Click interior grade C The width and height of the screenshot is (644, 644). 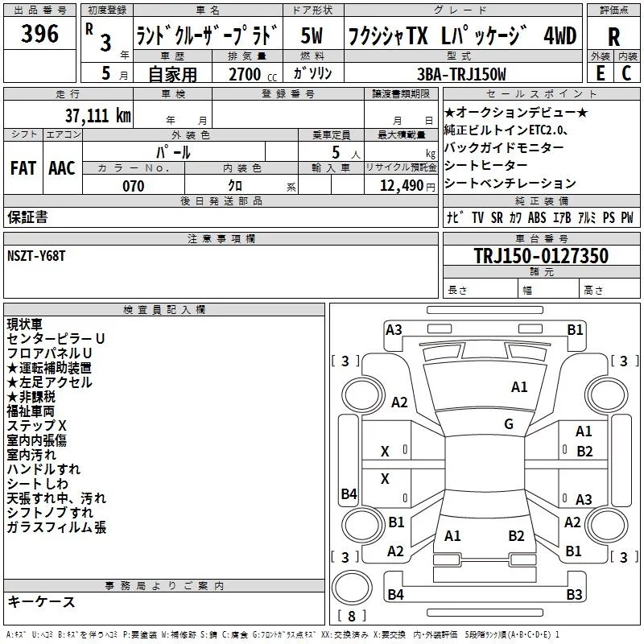[626, 73]
